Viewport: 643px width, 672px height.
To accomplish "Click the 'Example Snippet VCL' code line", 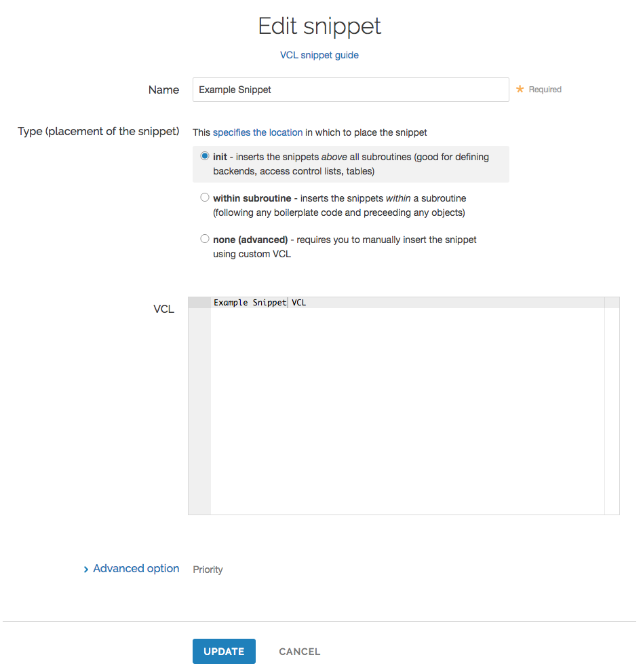I will tap(260, 303).
